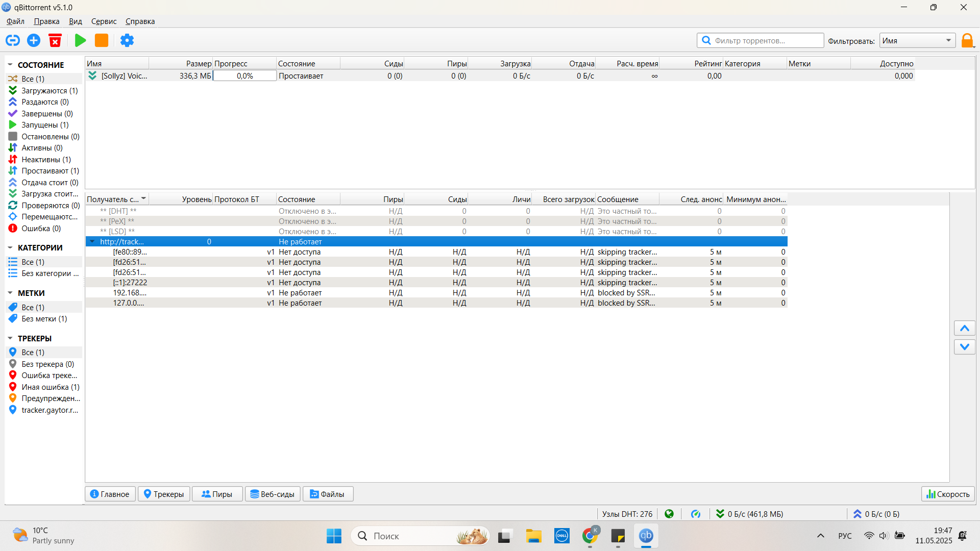Viewport: 980px width, 551px height.
Task: Open settings with the gear icon
Action: point(127,40)
